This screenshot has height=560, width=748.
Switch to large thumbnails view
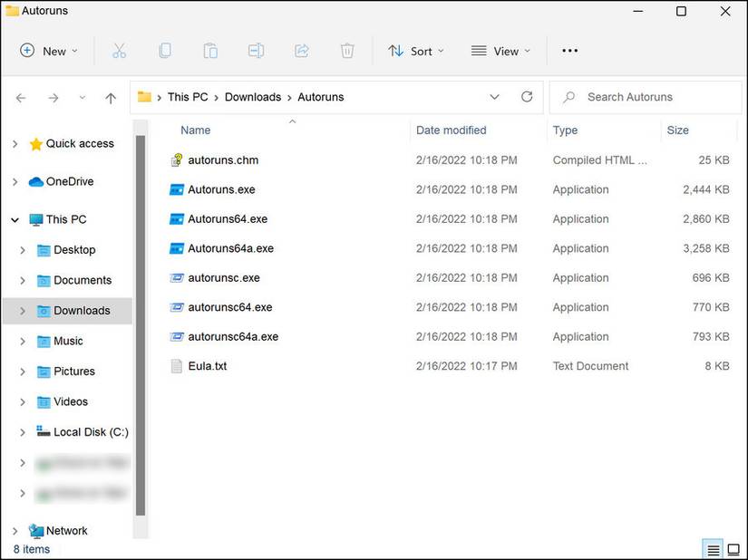(x=732, y=548)
